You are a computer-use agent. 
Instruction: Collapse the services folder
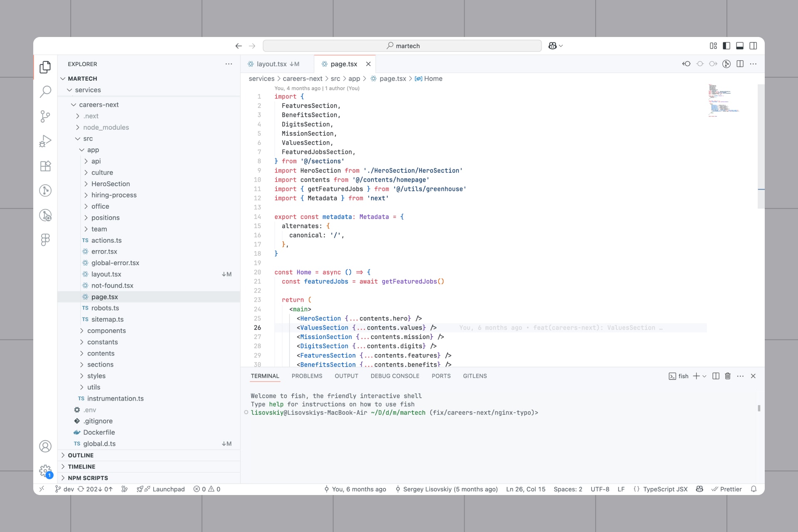pyautogui.click(x=149, y=90)
